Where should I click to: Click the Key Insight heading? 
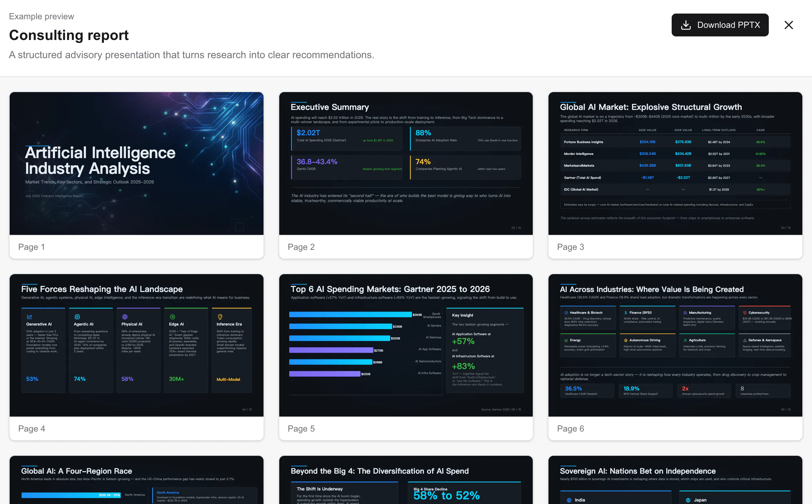pyautogui.click(x=462, y=315)
